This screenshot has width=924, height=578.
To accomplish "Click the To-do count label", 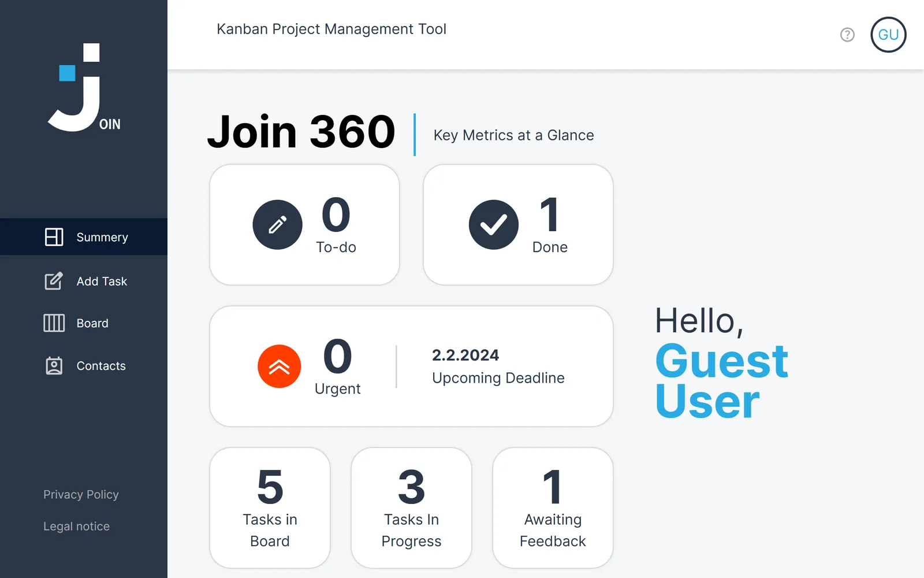I will coord(336,247).
